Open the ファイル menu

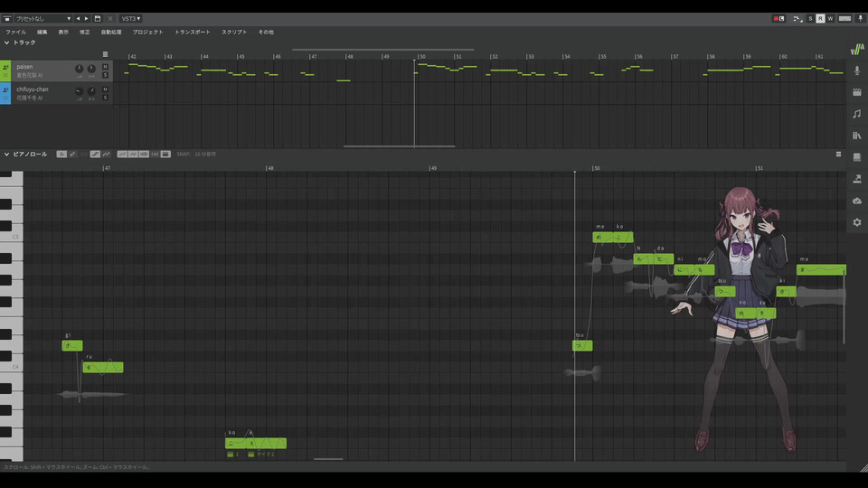tap(15, 33)
